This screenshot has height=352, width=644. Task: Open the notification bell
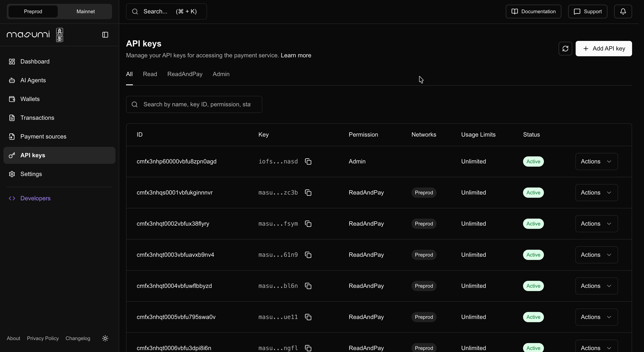[623, 11]
